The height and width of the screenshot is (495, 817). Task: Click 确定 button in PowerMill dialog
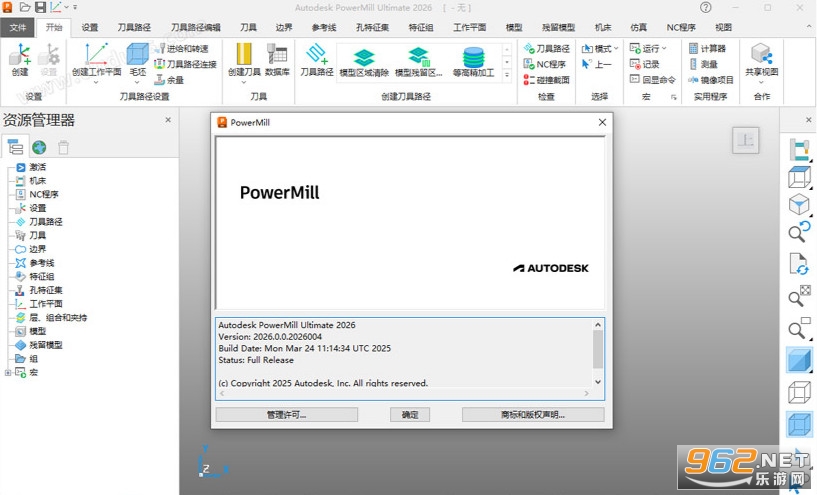click(x=410, y=415)
